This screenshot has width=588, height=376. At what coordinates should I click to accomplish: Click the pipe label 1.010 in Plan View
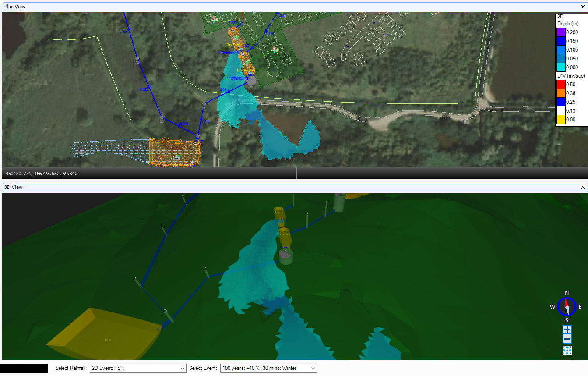pyautogui.click(x=205, y=121)
